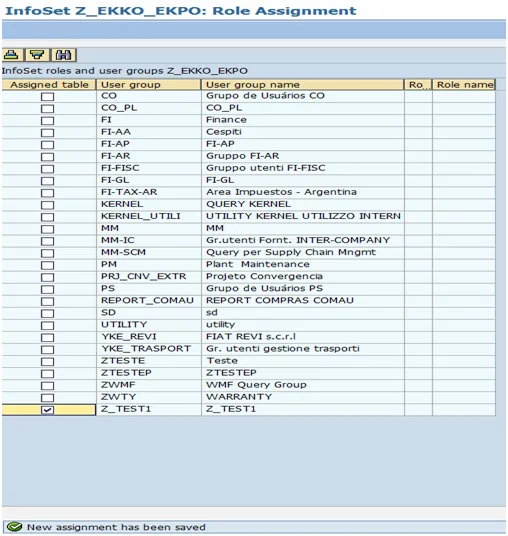Screen dimensions: 508x536
Task: Check the ZWTY user group checkbox
Action: (48, 398)
